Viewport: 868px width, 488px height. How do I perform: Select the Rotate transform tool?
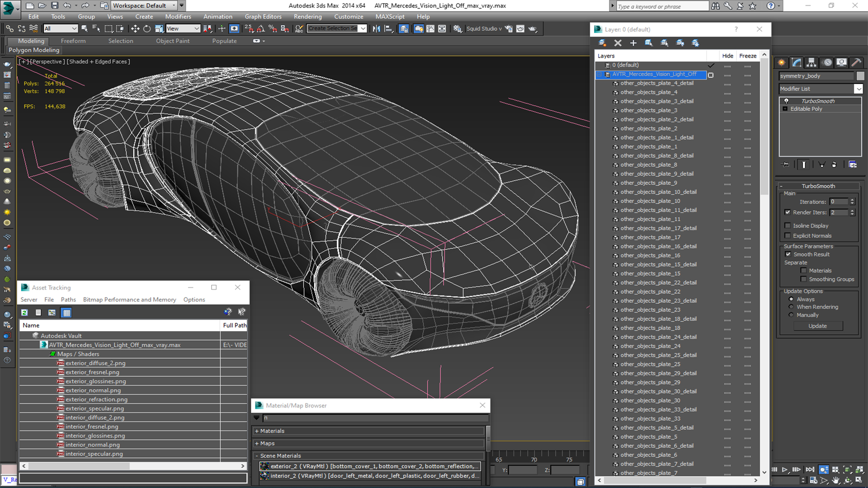tap(147, 28)
